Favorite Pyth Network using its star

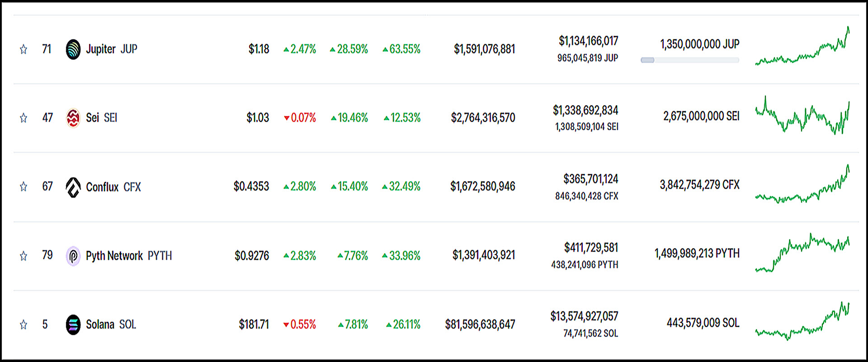pyautogui.click(x=24, y=256)
